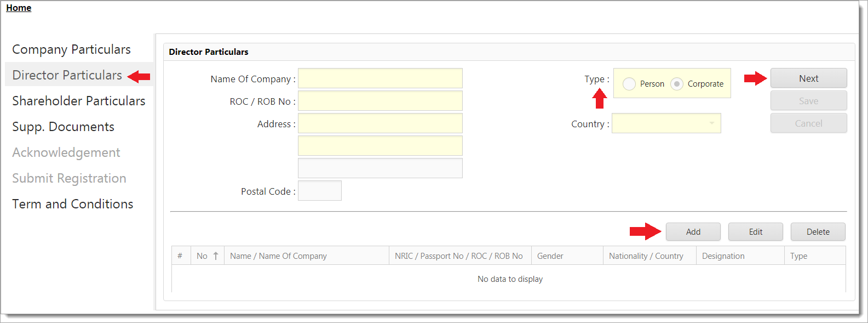Click the Home link
868x323 pixels.
click(19, 8)
